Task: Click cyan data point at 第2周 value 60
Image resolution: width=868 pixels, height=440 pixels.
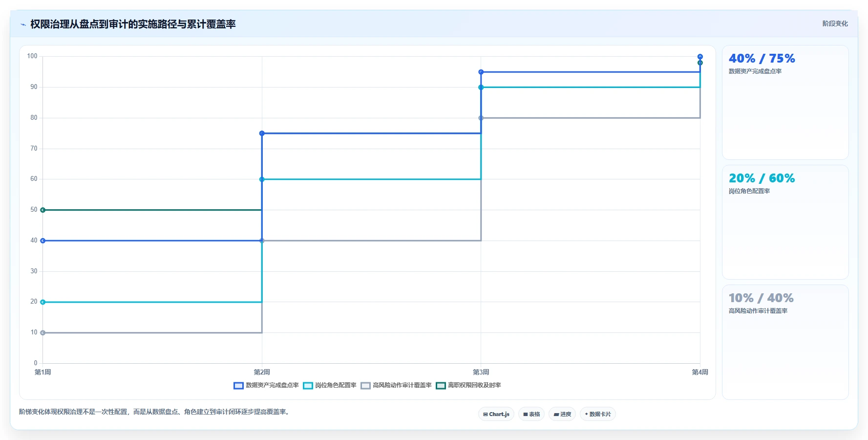Action: [x=262, y=179]
